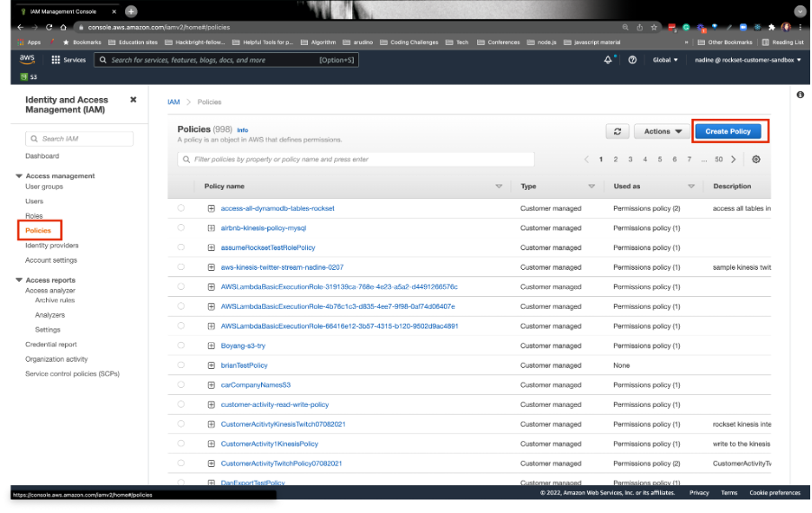Click the AWS logo
The height and width of the screenshot is (513, 812).
pos(27,59)
